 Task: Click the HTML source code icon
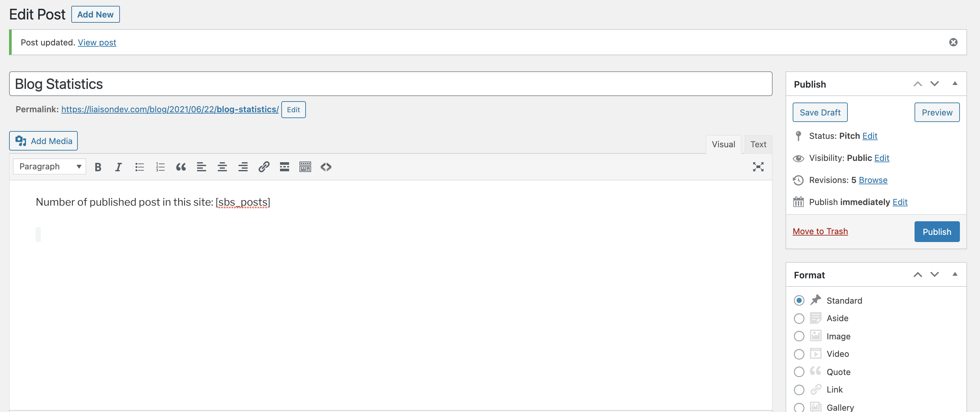coord(326,166)
